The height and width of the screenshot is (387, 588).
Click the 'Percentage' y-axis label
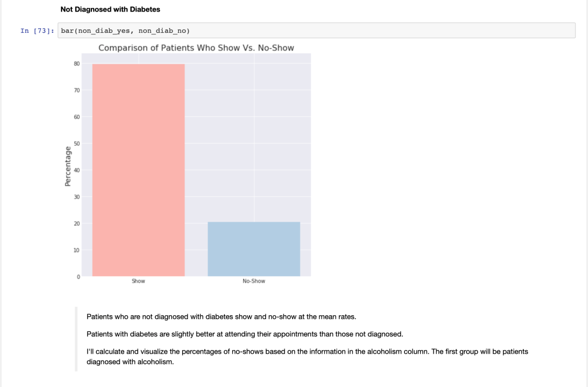click(x=68, y=166)
